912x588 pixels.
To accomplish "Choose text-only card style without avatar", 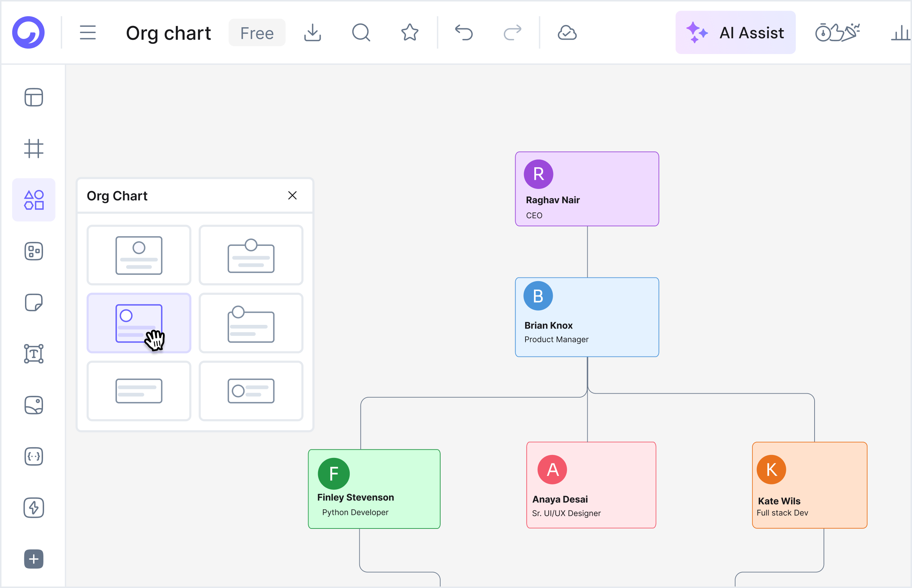I will point(139,391).
